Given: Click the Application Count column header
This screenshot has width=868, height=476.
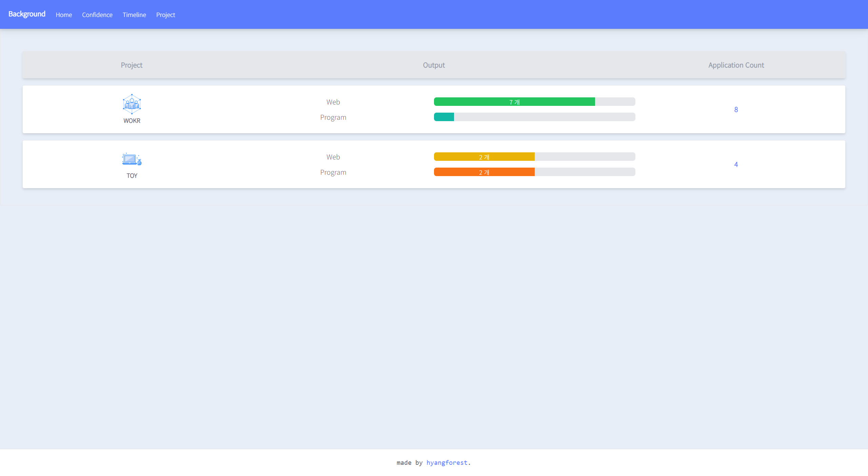Looking at the screenshot, I should [x=736, y=65].
